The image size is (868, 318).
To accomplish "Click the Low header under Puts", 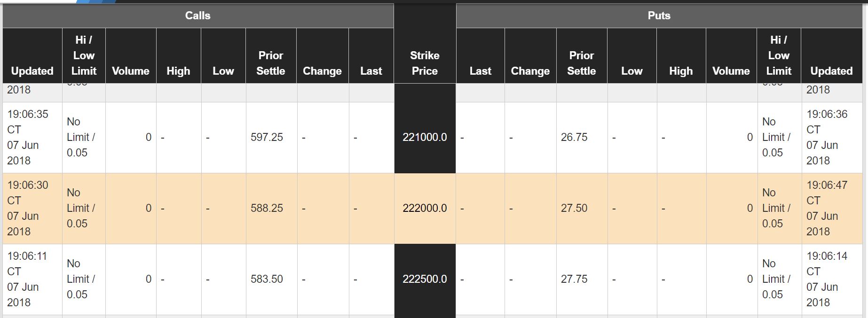I will click(631, 71).
